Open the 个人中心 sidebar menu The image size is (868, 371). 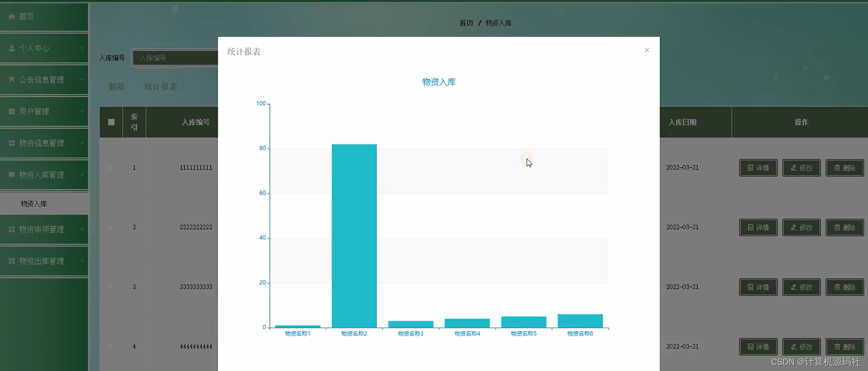(44, 48)
